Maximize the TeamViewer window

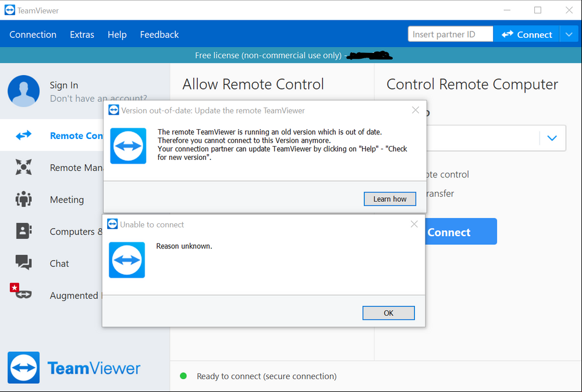coord(537,10)
